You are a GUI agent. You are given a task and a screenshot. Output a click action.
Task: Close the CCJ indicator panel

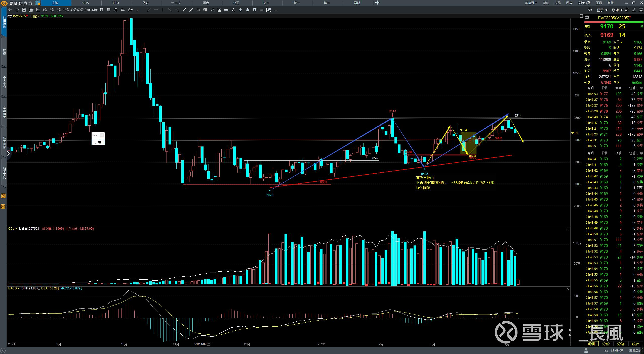click(x=568, y=229)
